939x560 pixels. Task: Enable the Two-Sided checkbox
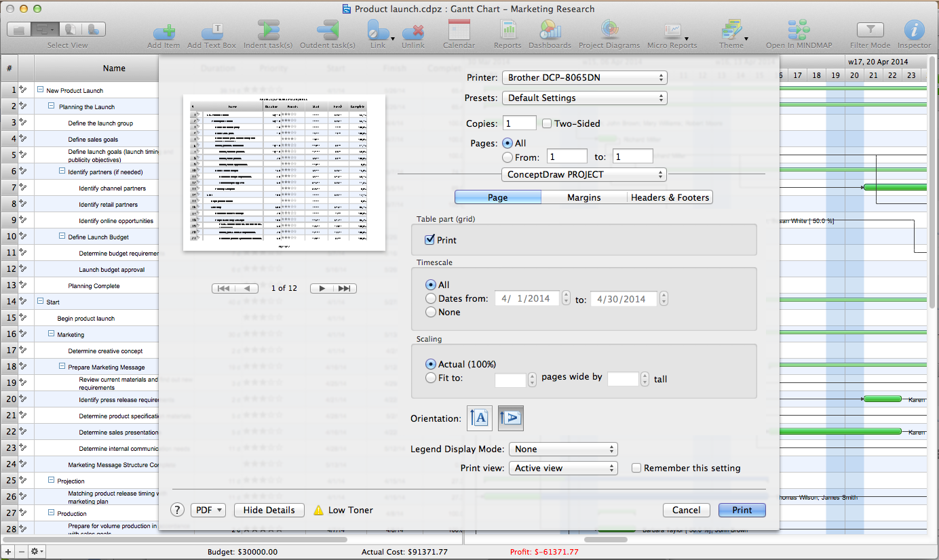(547, 123)
